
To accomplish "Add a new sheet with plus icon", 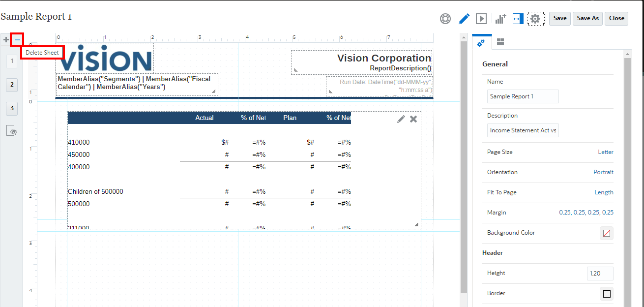I will point(6,39).
